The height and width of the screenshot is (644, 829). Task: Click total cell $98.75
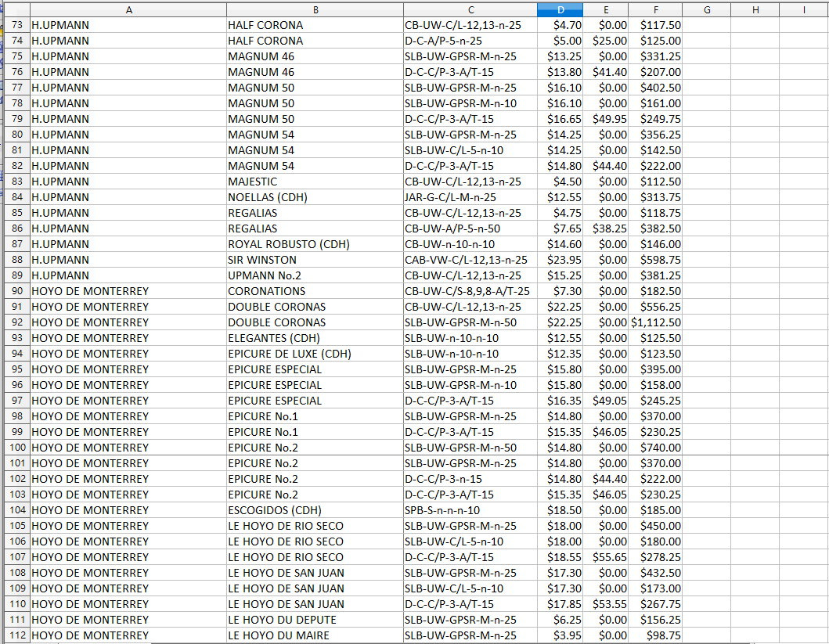(x=655, y=635)
